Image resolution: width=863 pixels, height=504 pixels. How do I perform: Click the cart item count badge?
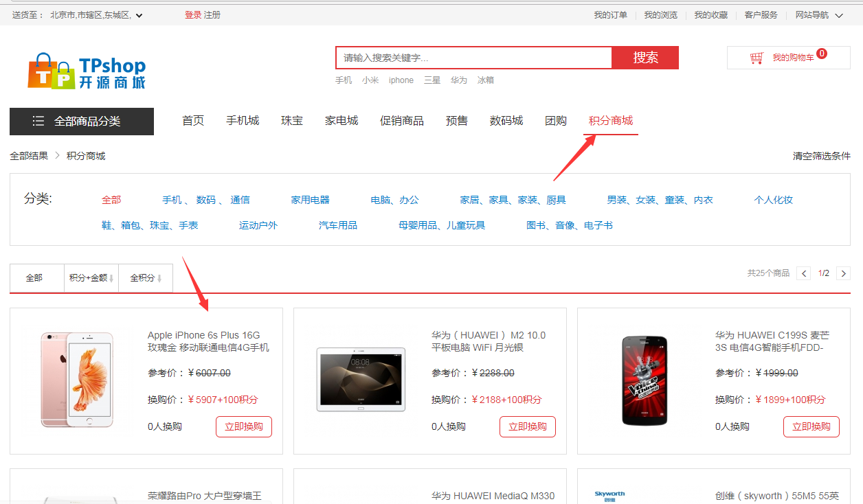tap(822, 54)
